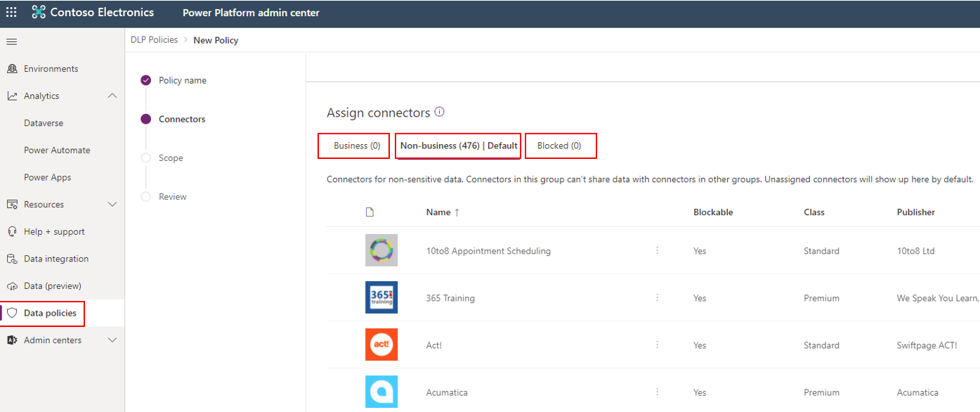Open more options for Act!
This screenshot has height=412, width=980.
[658, 345]
